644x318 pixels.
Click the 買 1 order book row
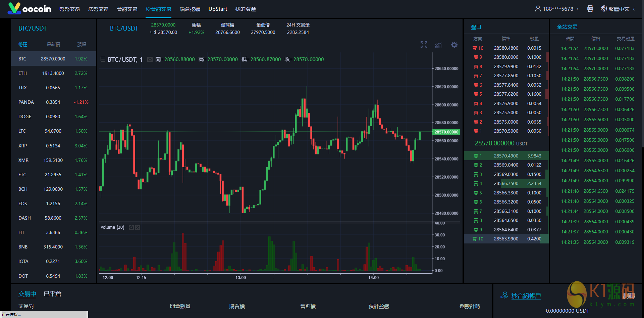(506, 156)
